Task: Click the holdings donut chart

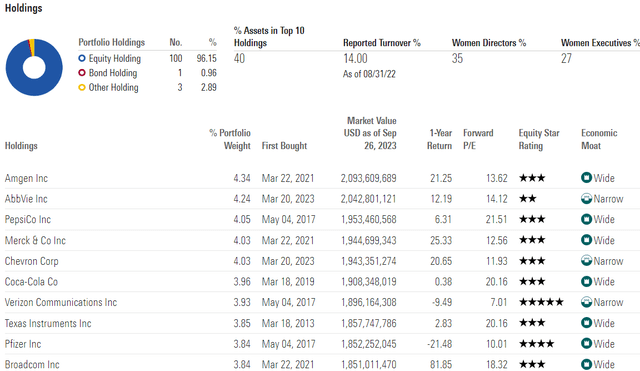Action: 34,67
